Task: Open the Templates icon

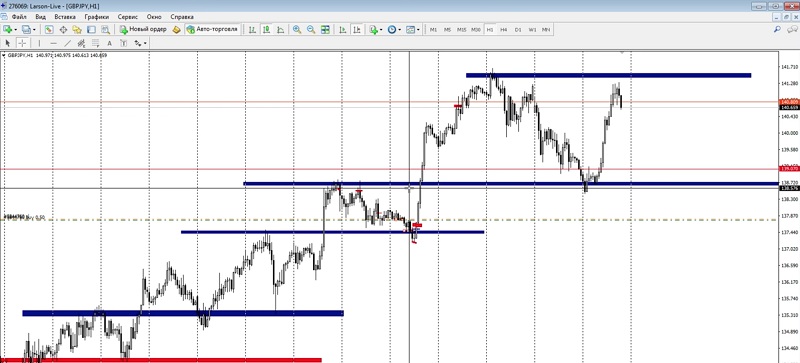Action: [410, 30]
